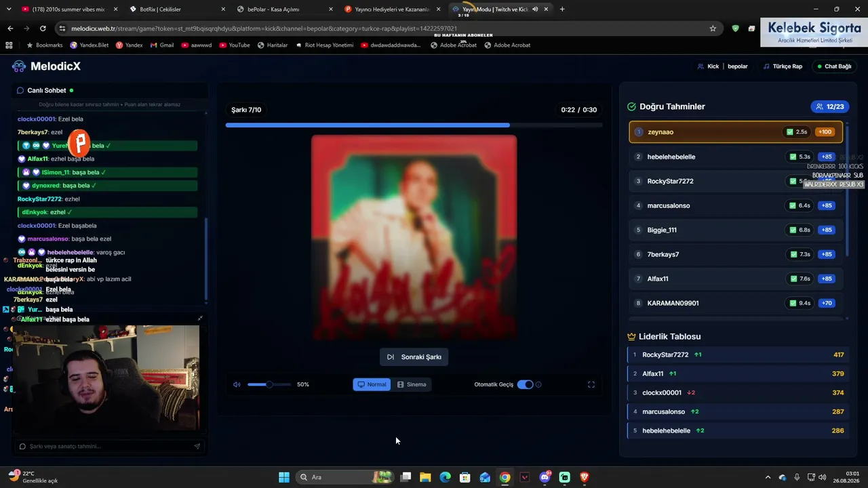Open the Valorant icon in the taskbar
This screenshot has height=488, width=868.
tap(525, 477)
